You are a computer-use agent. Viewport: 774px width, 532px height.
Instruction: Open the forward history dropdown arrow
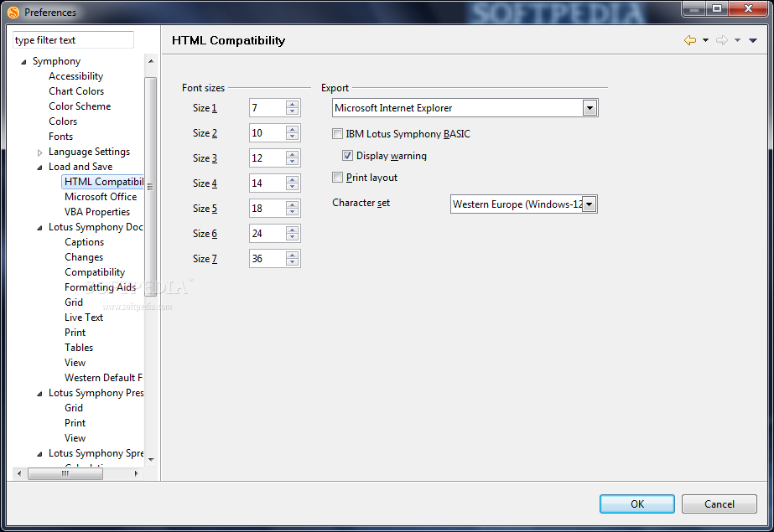tap(737, 40)
